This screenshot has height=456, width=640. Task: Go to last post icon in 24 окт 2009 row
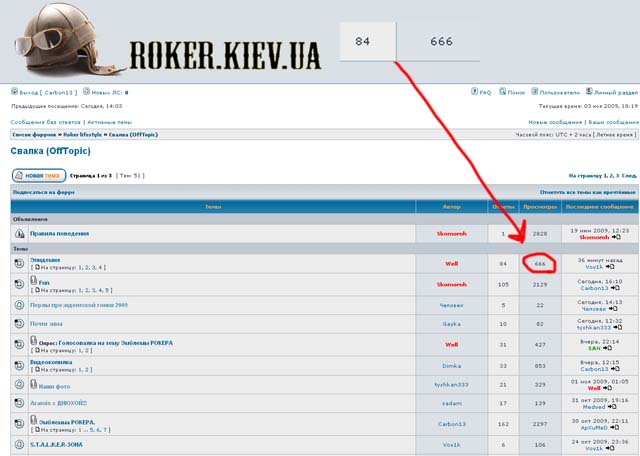click(x=609, y=449)
